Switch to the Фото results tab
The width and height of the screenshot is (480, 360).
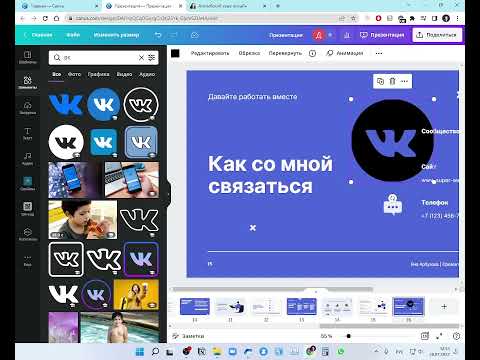(74, 74)
